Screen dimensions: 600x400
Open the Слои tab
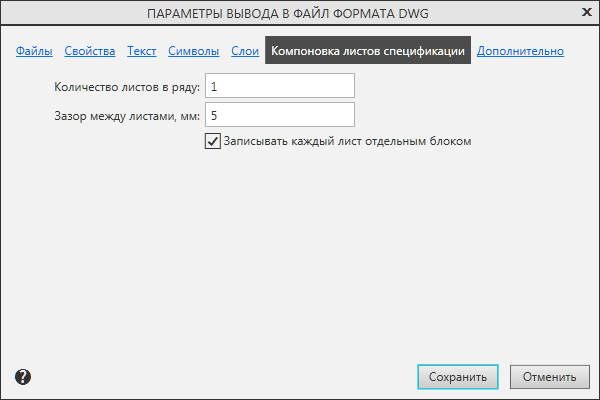click(x=245, y=51)
